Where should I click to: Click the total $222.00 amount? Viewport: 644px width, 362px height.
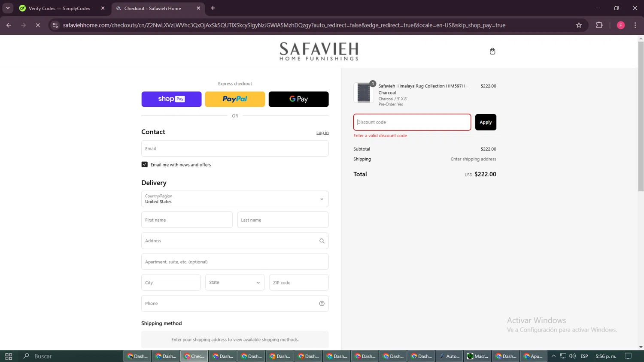coord(485,174)
